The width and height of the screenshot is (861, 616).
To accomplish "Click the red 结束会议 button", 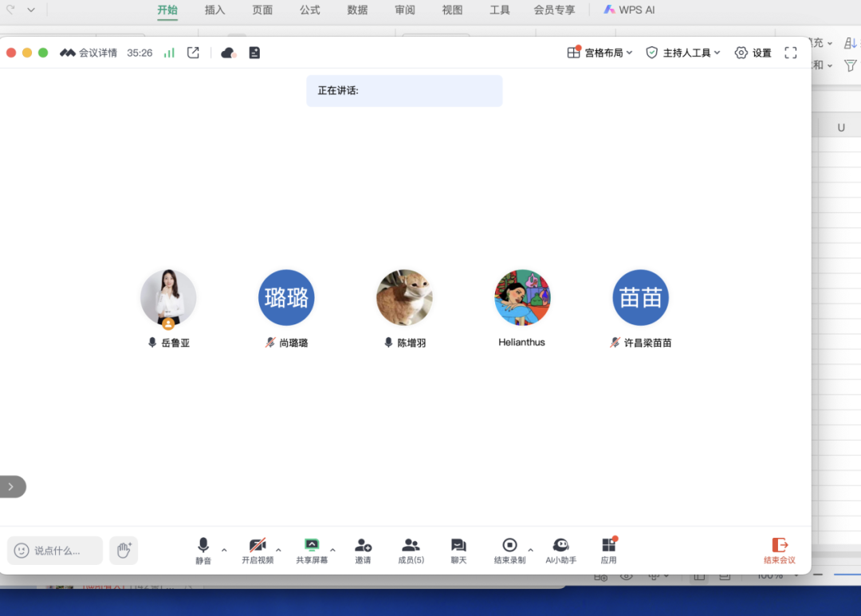I will 779,550.
